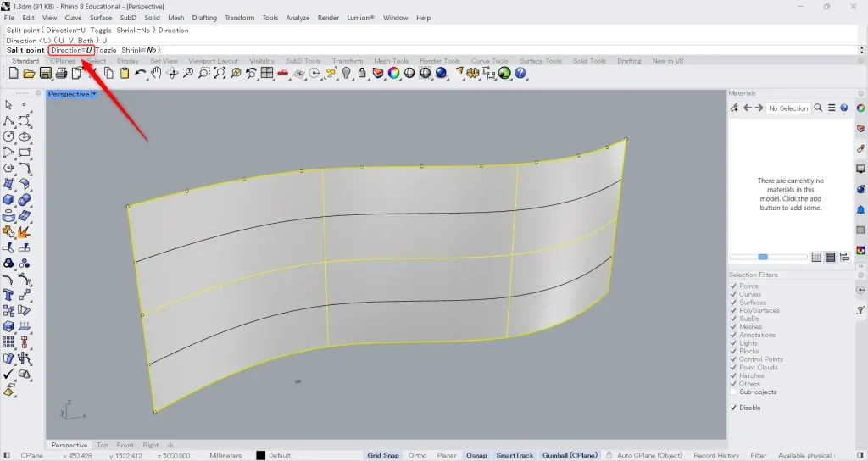Save the model with floppy disk icon
Image resolution: width=868 pixels, height=461 pixels.
[46, 73]
